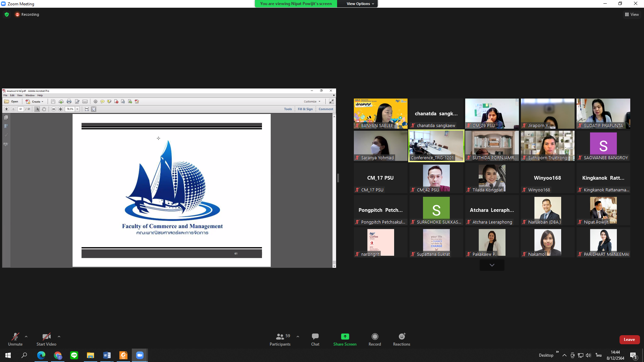This screenshot has width=644, height=362.
Task: Select the BANYEN SAELEE participant thumbnail
Action: point(380,114)
